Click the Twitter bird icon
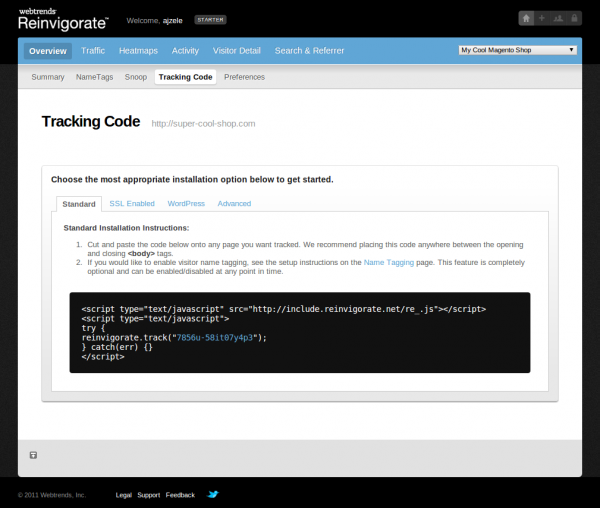Image resolution: width=600 pixels, height=508 pixels. pos(213,494)
